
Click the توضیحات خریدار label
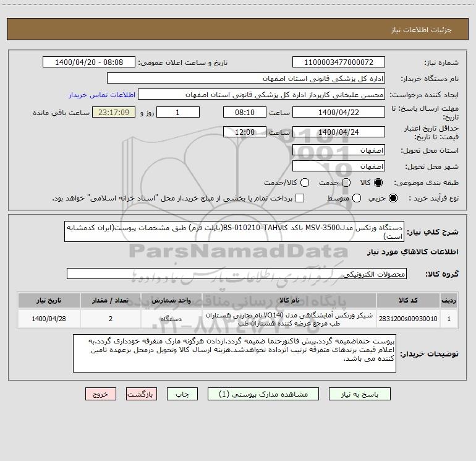click(x=429, y=354)
